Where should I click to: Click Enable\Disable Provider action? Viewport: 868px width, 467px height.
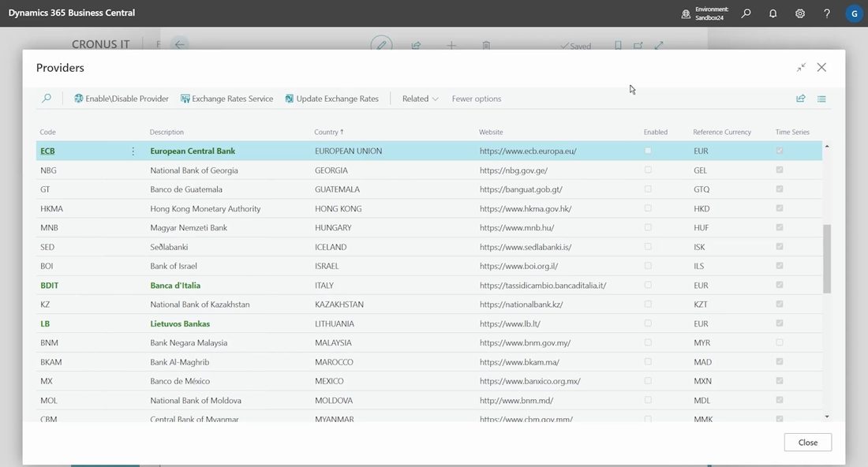tap(122, 99)
